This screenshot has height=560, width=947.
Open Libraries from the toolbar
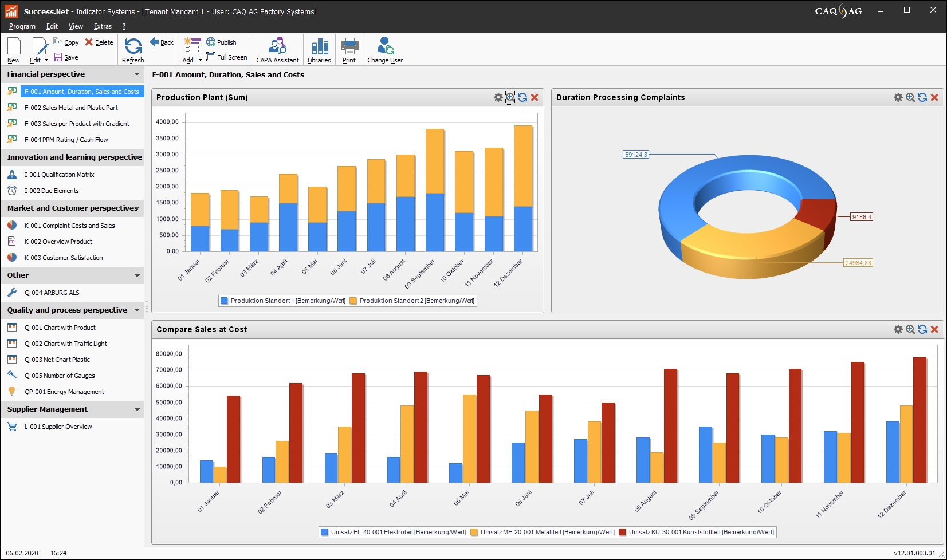tap(319, 50)
